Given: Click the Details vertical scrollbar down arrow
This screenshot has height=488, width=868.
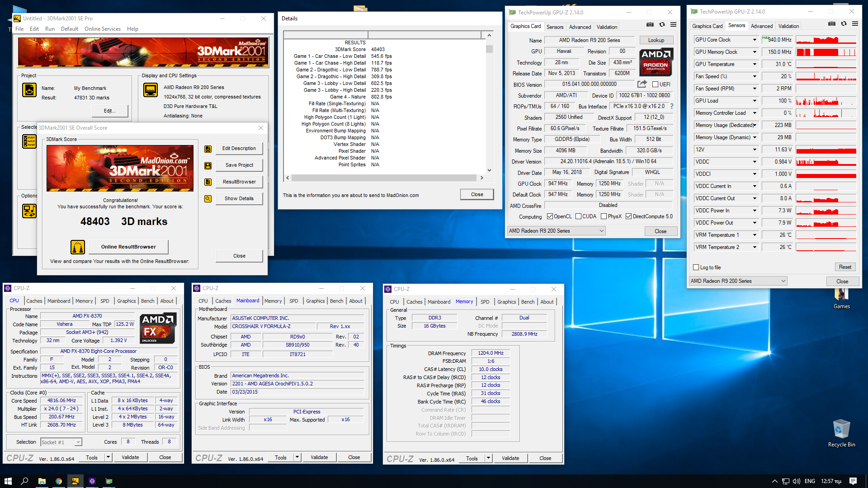Looking at the screenshot, I should pos(489,170).
